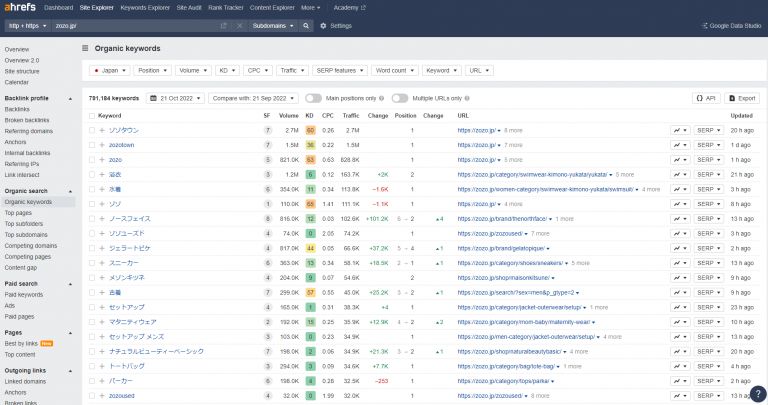Open the Subdomains mode dropdown
Image resolution: width=768 pixels, height=405 pixels.
click(273, 25)
